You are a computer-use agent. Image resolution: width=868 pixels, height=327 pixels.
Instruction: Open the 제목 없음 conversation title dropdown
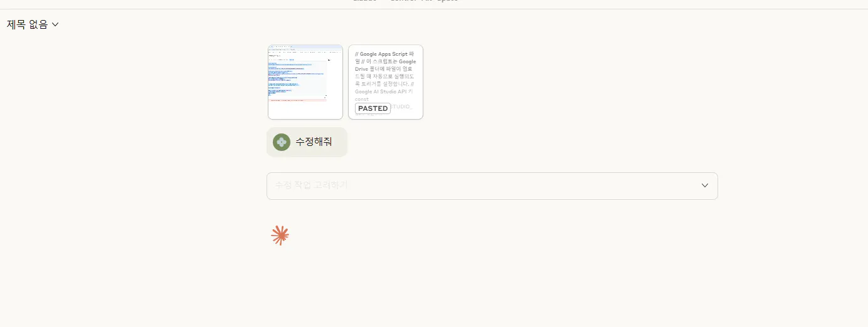[x=33, y=24]
